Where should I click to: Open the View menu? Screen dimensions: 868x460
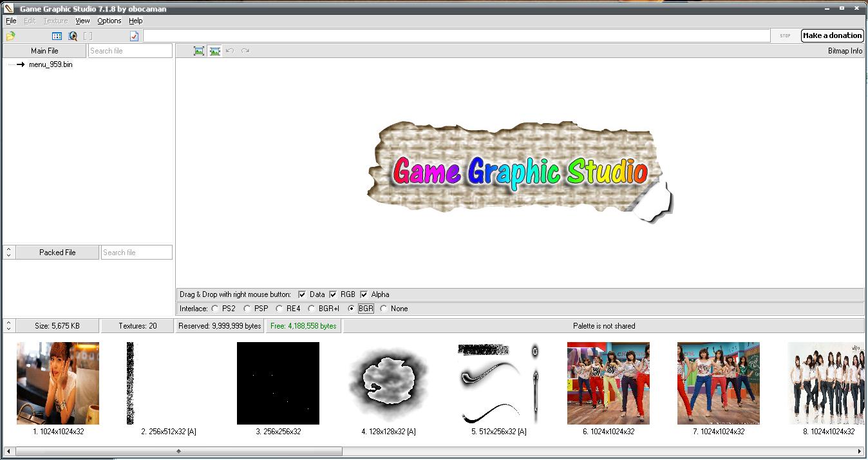click(x=82, y=21)
